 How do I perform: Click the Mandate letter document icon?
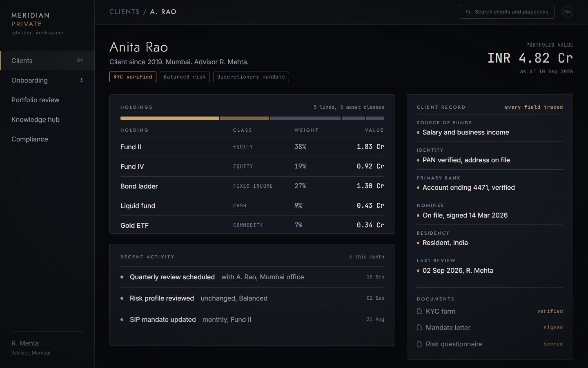coord(419,328)
